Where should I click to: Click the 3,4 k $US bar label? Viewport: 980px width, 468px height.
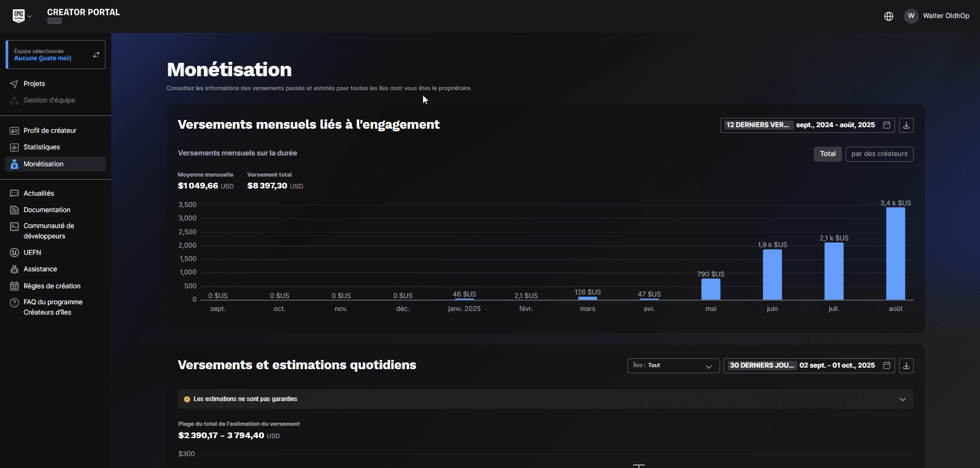tap(896, 203)
